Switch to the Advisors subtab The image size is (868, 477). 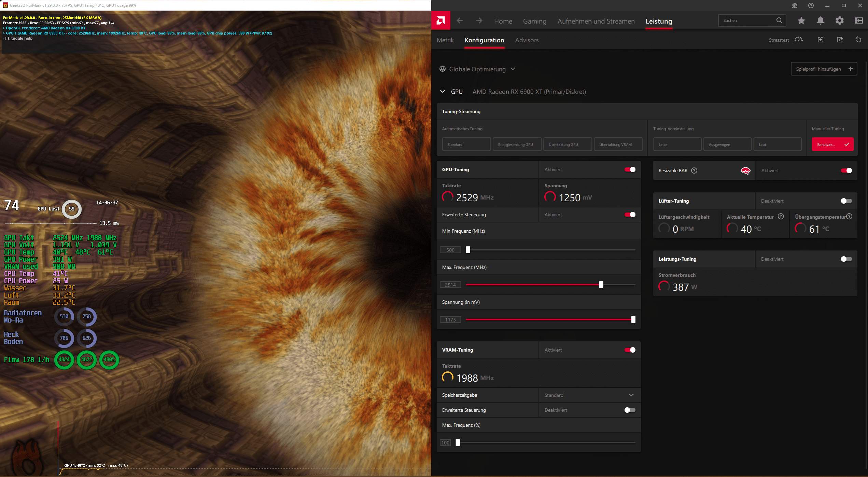[x=527, y=40]
